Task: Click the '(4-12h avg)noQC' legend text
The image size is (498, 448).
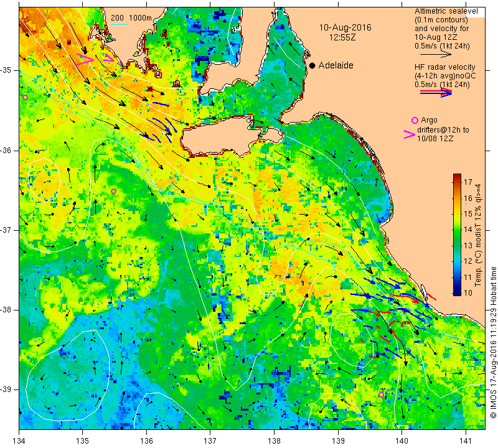Action: [445, 76]
